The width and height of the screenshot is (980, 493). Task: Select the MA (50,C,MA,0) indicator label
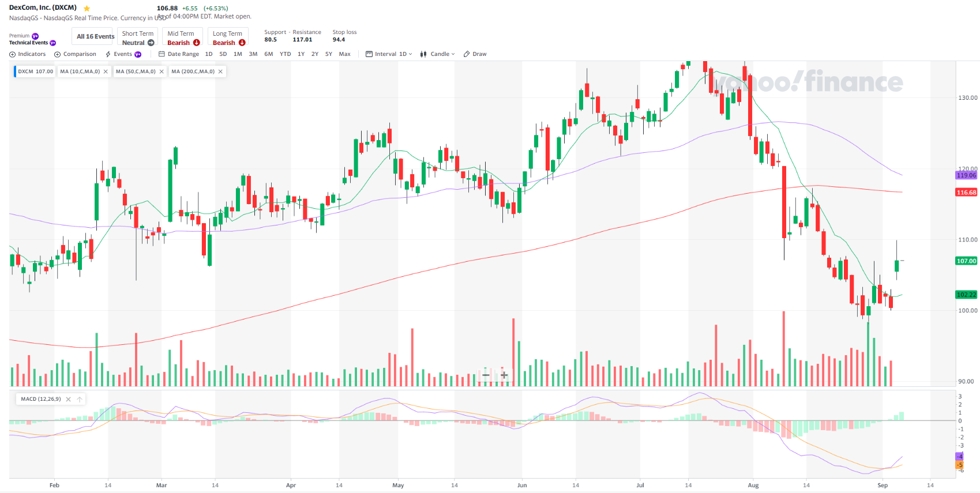tap(136, 71)
